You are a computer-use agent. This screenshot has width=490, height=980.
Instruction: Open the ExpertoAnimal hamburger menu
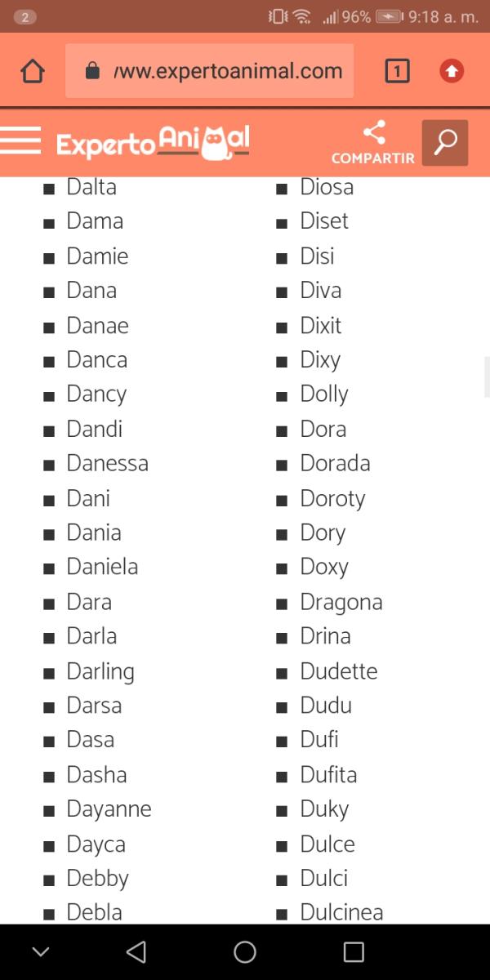point(20,140)
